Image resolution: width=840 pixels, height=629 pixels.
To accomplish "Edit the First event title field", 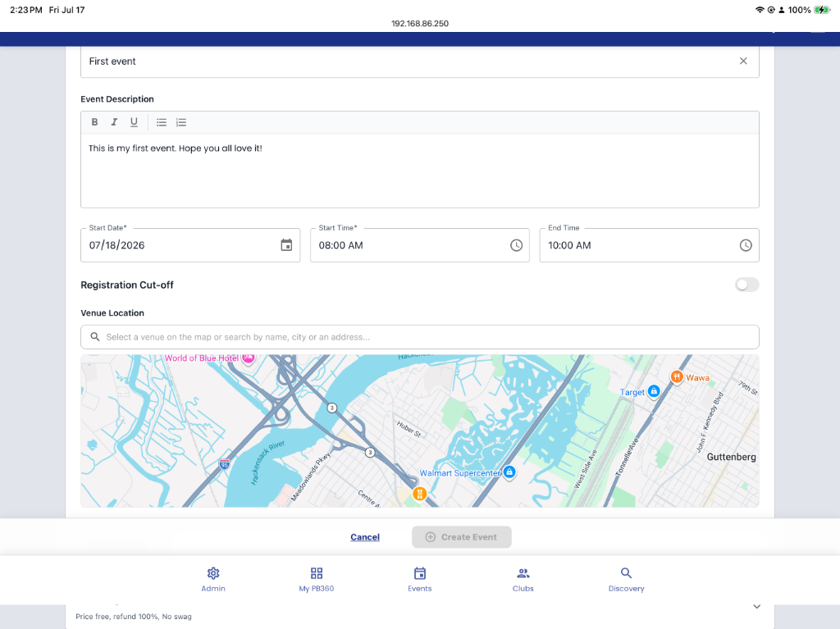I will pyautogui.click(x=419, y=62).
